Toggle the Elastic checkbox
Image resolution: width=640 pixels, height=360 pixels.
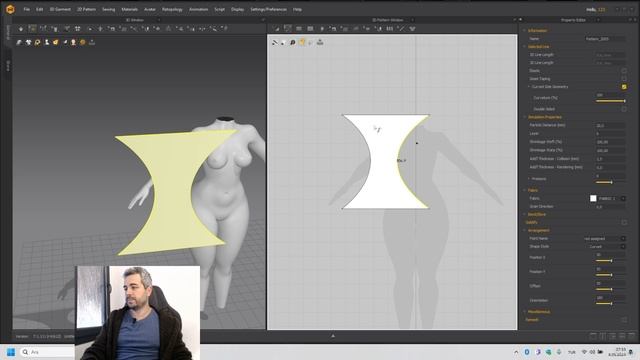624,71
